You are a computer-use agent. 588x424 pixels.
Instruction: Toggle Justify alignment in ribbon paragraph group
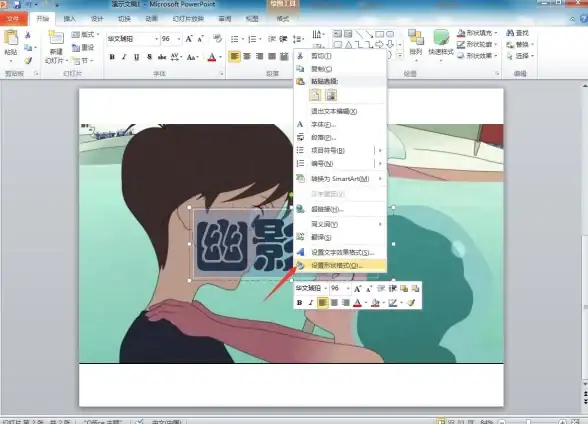(x=272, y=57)
